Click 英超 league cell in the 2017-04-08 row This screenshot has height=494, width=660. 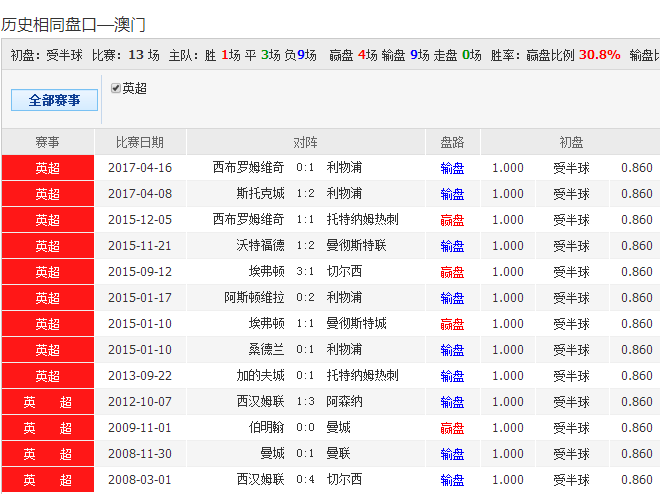(x=48, y=194)
